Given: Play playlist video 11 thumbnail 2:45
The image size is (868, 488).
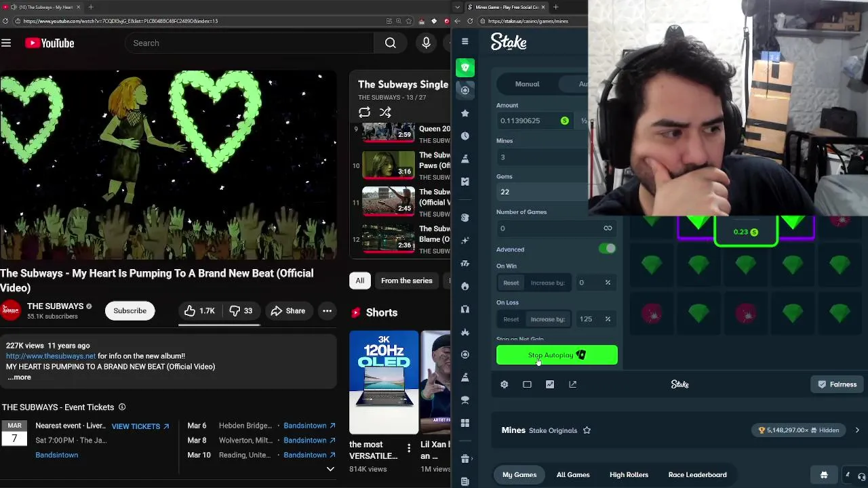Looking at the screenshot, I should pyautogui.click(x=388, y=202).
